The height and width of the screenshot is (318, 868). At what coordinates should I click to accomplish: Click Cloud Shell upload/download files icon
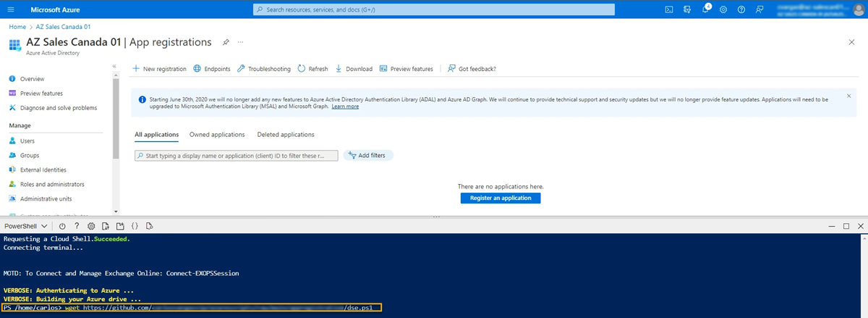[x=106, y=226]
